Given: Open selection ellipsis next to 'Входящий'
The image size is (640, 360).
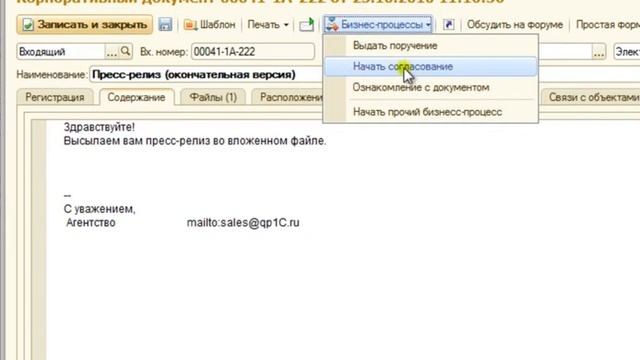Looking at the screenshot, I should click(x=111, y=52).
